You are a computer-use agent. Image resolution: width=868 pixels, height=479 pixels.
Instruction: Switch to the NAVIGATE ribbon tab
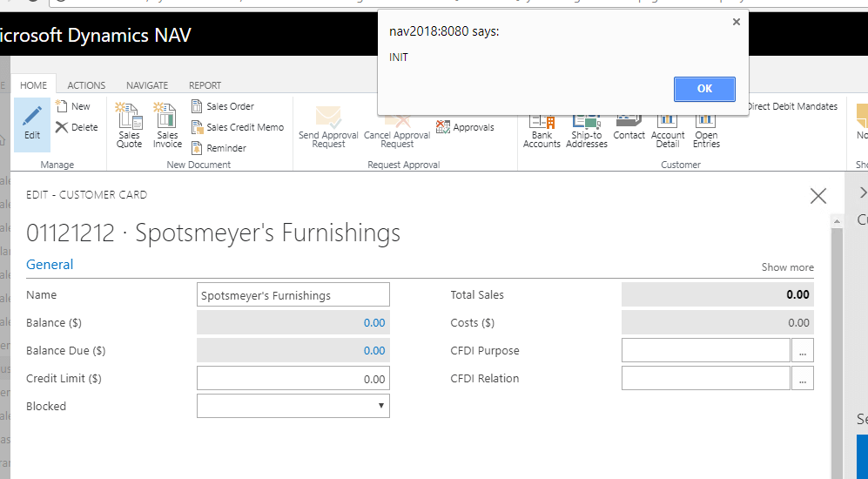147,85
